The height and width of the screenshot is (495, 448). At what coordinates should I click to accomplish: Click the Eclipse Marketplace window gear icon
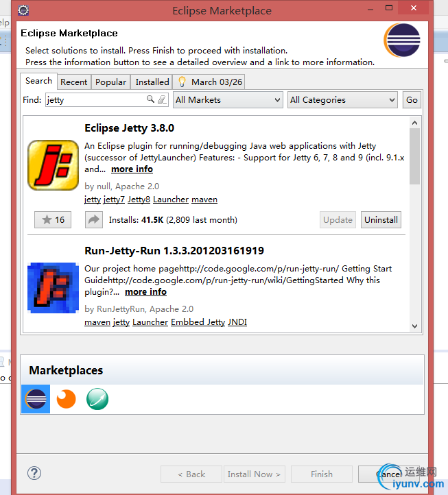[23, 10]
